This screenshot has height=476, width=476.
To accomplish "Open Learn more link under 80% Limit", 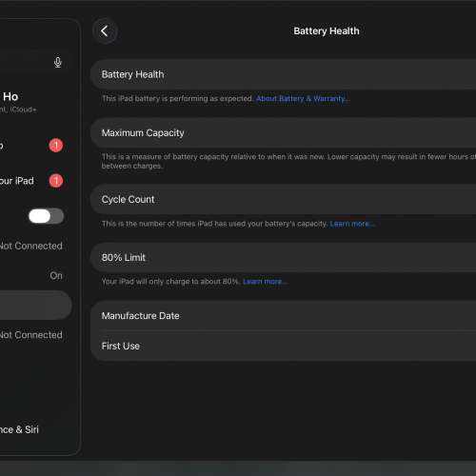I will [x=266, y=282].
